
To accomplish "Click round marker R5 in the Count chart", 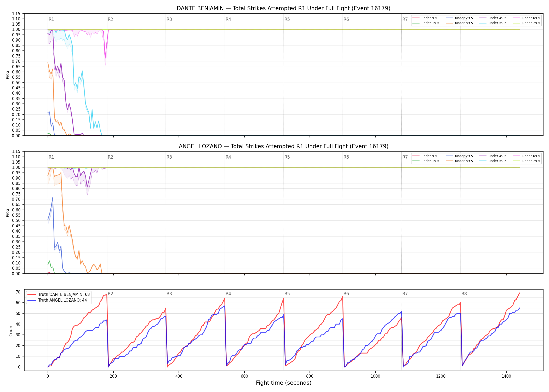I will [x=287, y=294].
